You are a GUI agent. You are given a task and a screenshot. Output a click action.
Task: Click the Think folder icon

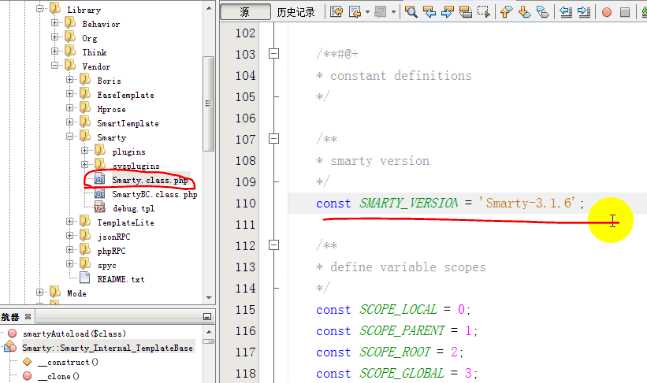click(x=70, y=52)
